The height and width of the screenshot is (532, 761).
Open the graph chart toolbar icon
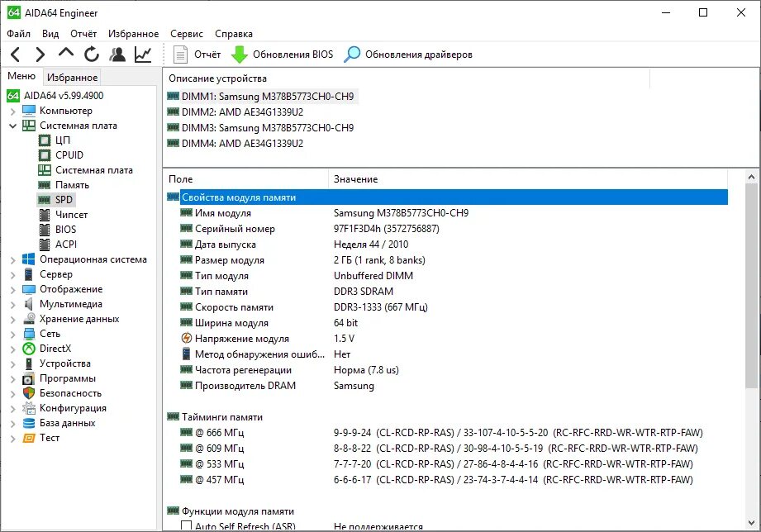143,55
